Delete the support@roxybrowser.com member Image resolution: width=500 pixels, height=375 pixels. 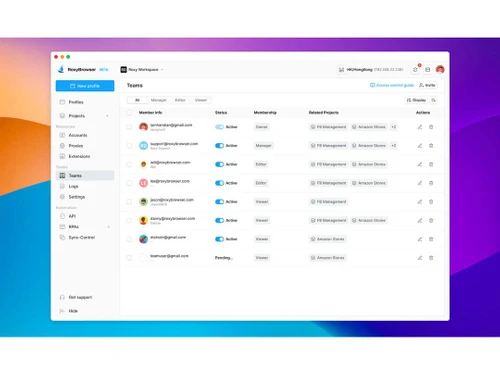tap(431, 146)
